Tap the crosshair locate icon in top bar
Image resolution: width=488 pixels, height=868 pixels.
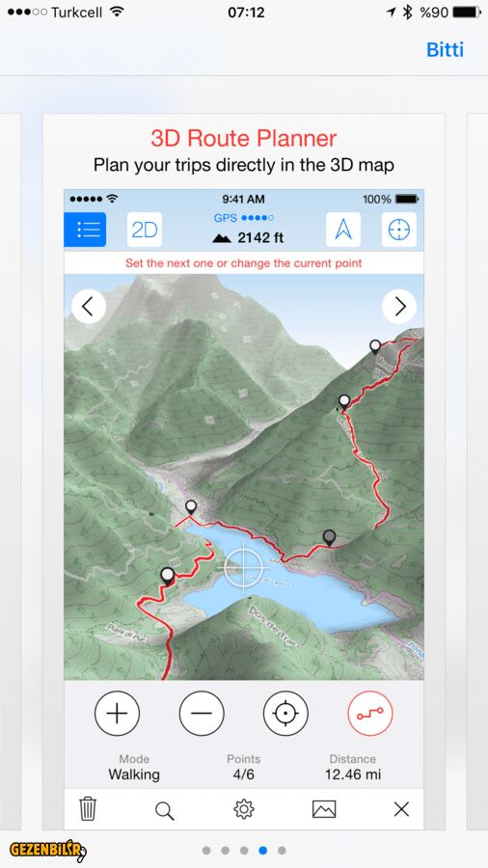399,230
